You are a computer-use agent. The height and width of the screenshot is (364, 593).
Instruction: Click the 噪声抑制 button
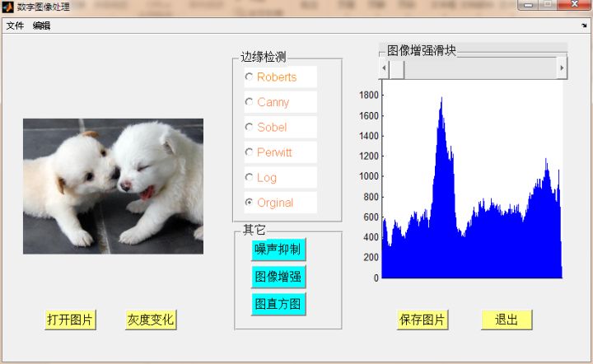[278, 250]
